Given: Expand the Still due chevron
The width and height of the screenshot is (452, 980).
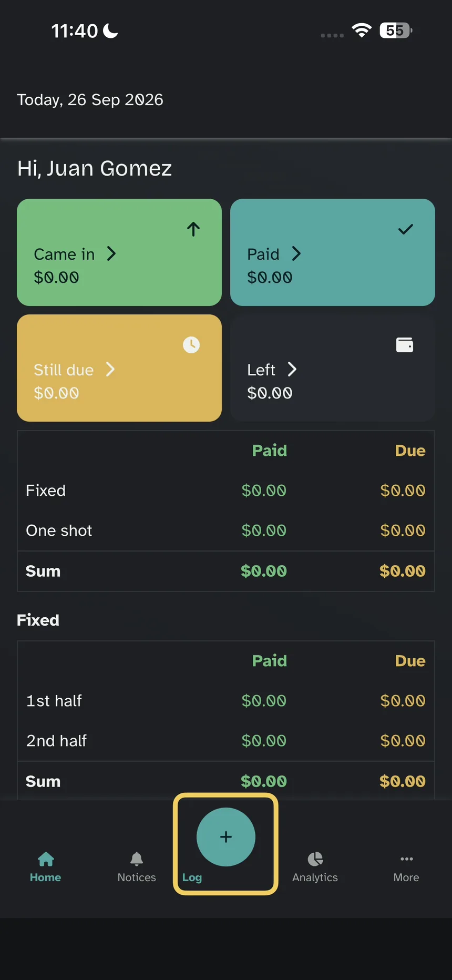Looking at the screenshot, I should (110, 370).
